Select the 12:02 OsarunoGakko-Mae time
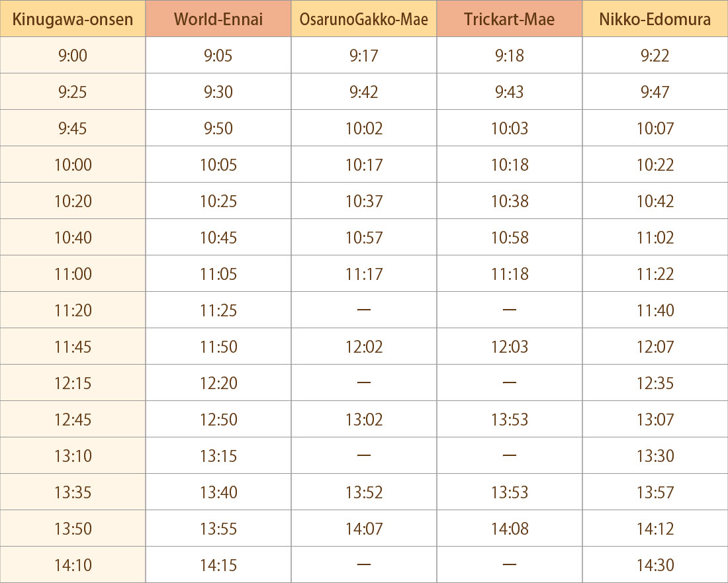 point(363,347)
